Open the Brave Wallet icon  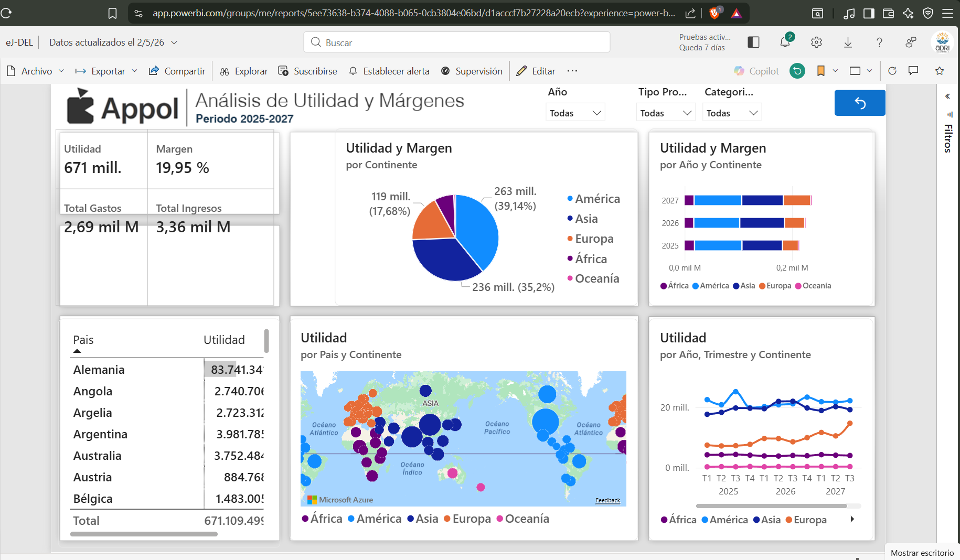tap(888, 14)
